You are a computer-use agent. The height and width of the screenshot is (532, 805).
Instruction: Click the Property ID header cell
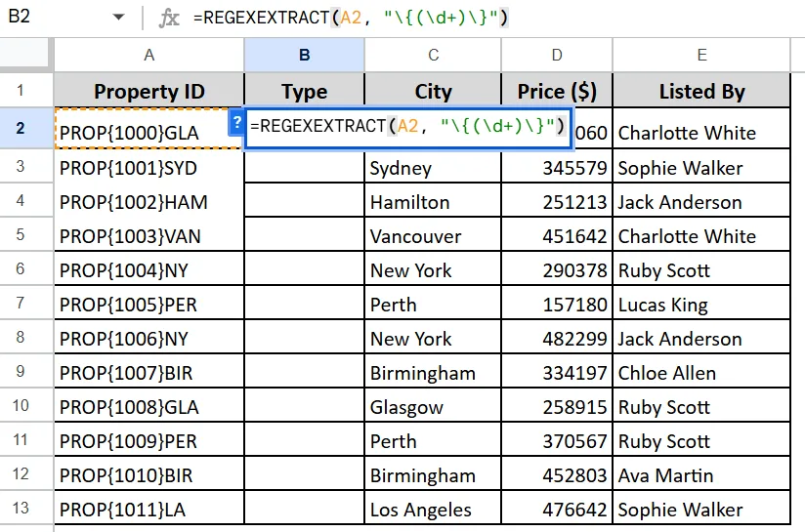point(148,91)
